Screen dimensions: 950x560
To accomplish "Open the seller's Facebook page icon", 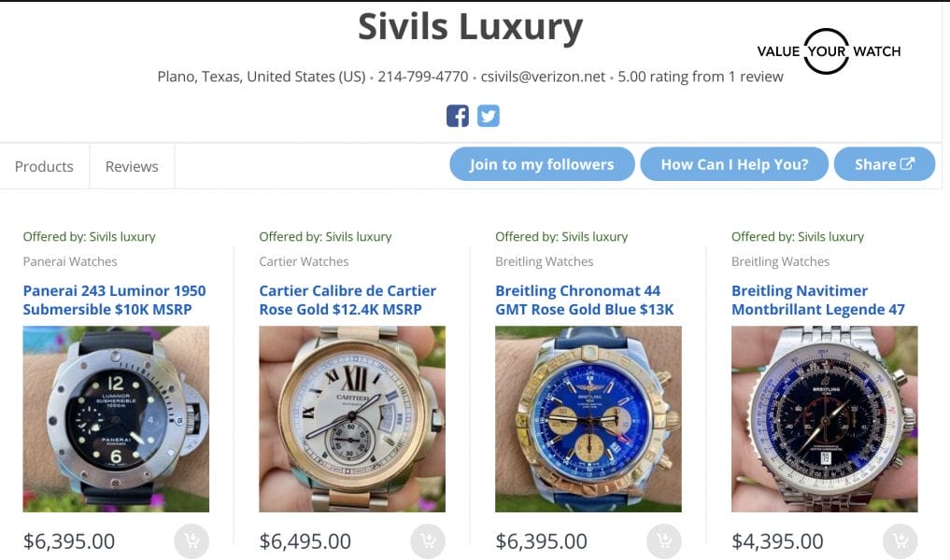I will [458, 116].
